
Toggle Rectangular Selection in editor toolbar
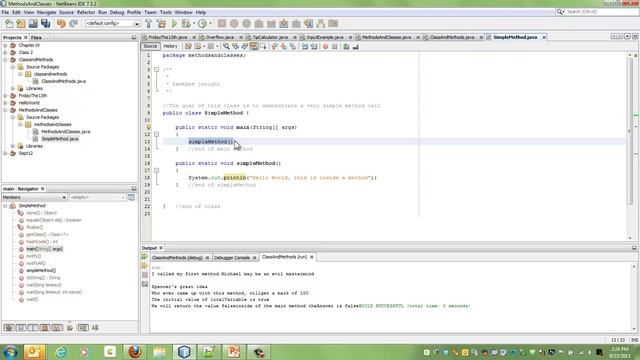pos(263,47)
